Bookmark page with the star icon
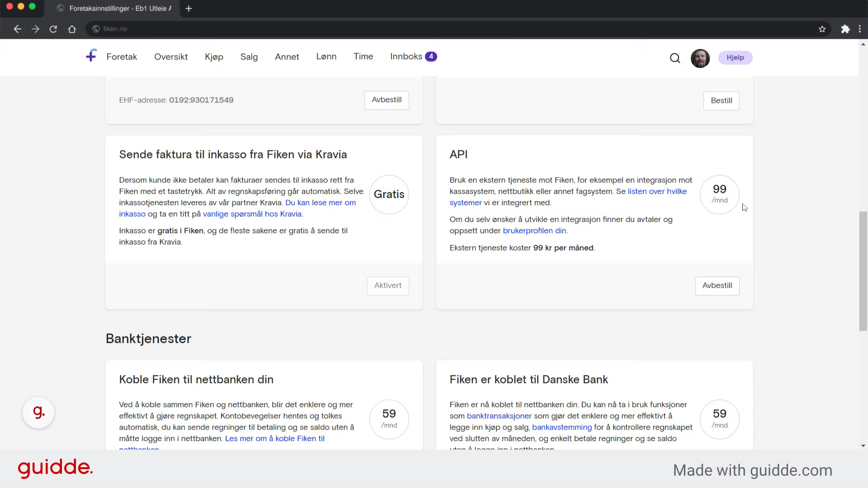The width and height of the screenshot is (868, 488). point(822,29)
